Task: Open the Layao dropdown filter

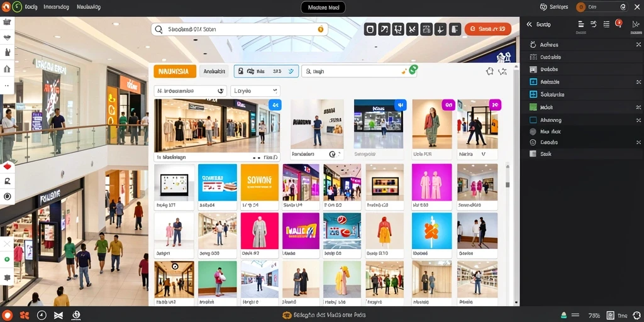Action: click(x=255, y=91)
